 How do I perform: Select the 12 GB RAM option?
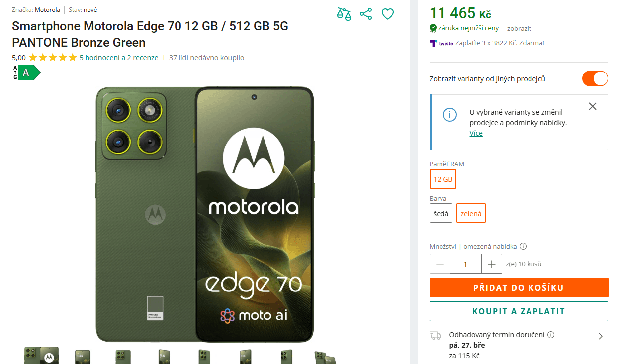point(442,179)
